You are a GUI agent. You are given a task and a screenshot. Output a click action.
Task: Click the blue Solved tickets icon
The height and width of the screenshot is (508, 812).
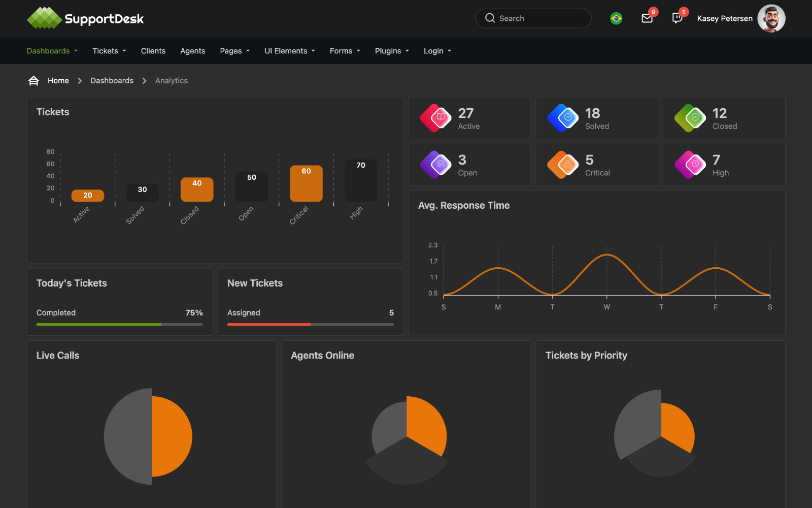562,118
